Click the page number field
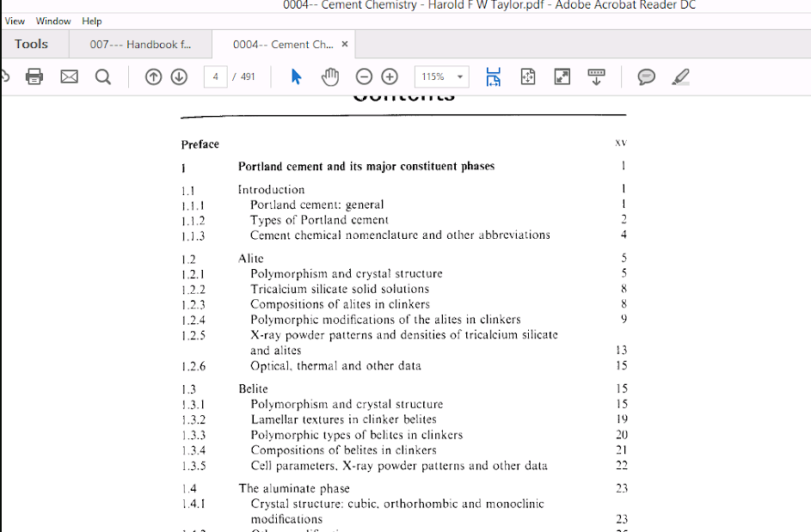This screenshot has width=811, height=532. click(216, 77)
